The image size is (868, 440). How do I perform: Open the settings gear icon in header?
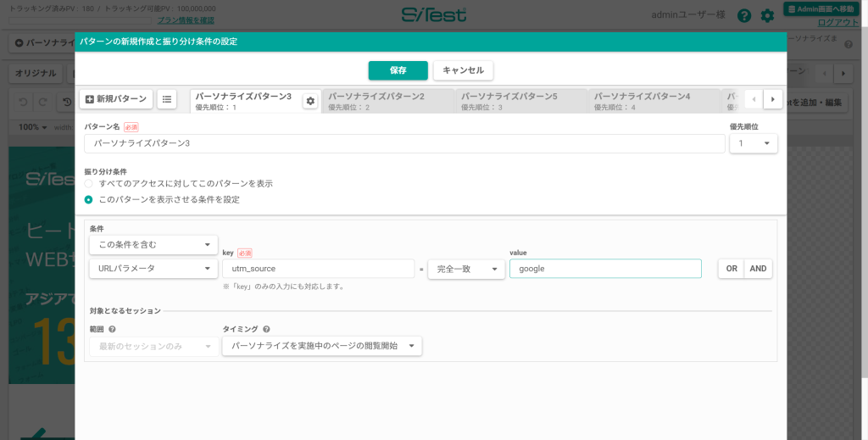click(x=767, y=15)
